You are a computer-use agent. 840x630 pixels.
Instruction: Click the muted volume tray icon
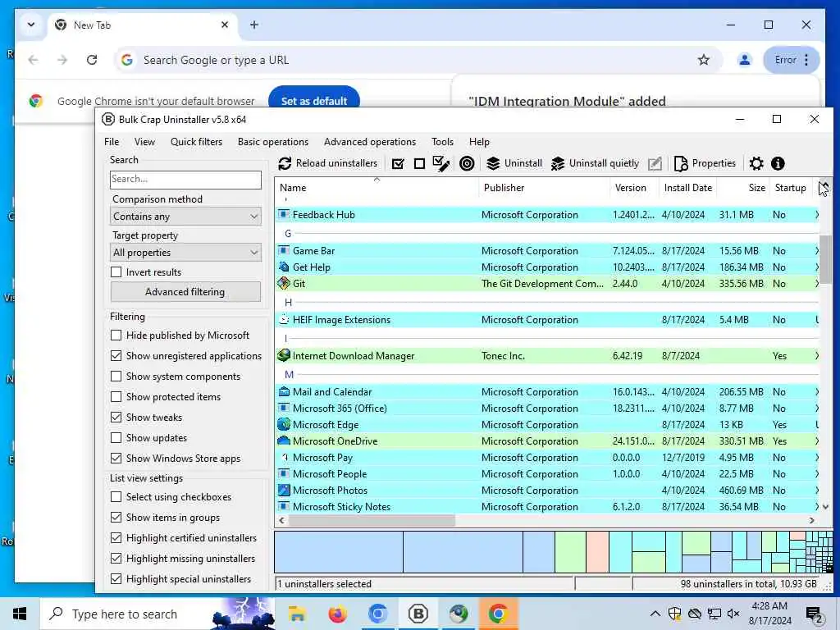coord(733,614)
